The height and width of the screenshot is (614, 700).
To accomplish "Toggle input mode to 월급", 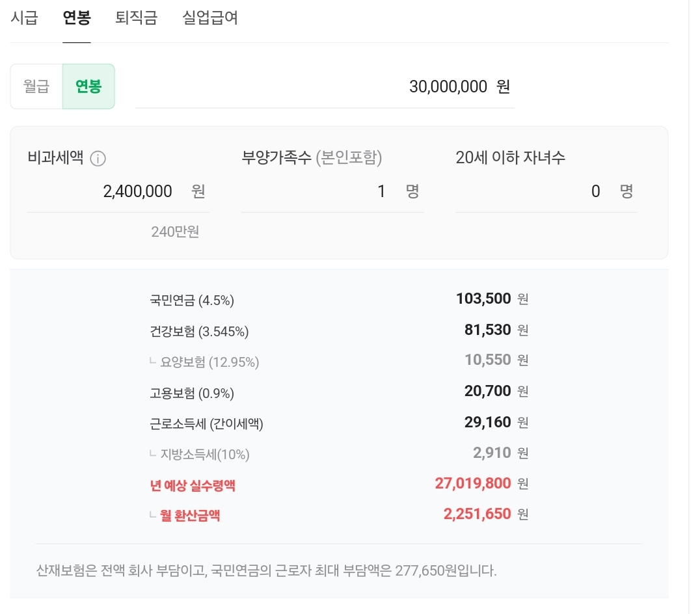I will tap(36, 87).
